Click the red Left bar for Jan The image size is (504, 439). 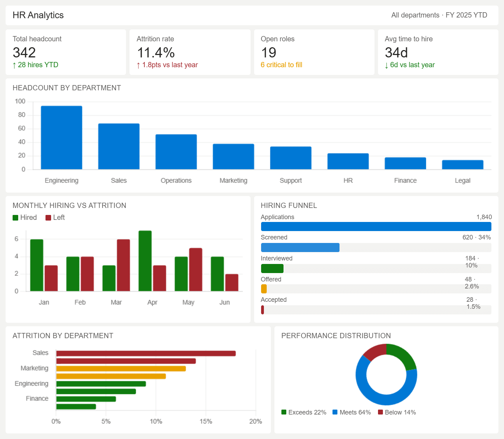coord(51,278)
